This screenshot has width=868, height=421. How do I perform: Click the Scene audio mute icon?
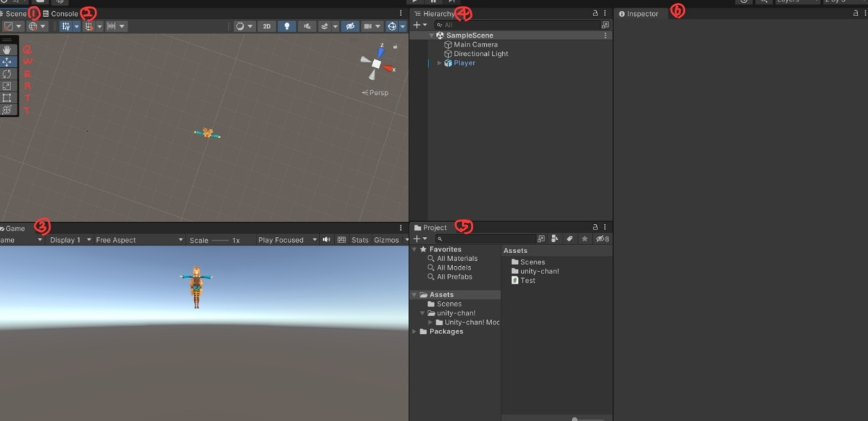click(307, 26)
